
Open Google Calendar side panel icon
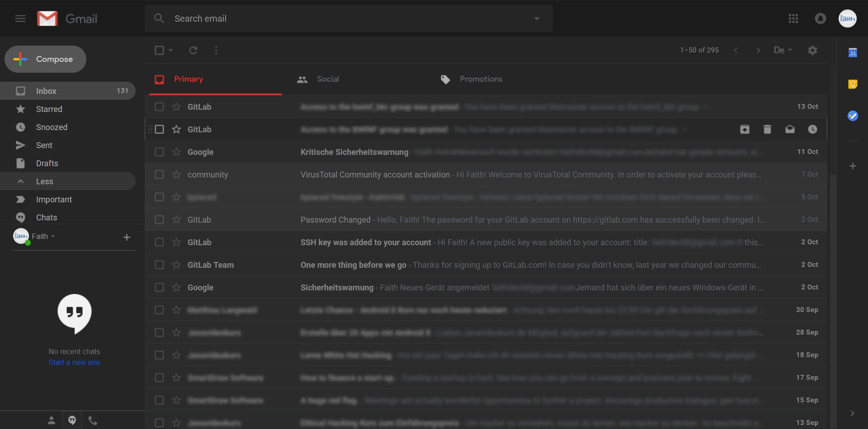(853, 53)
